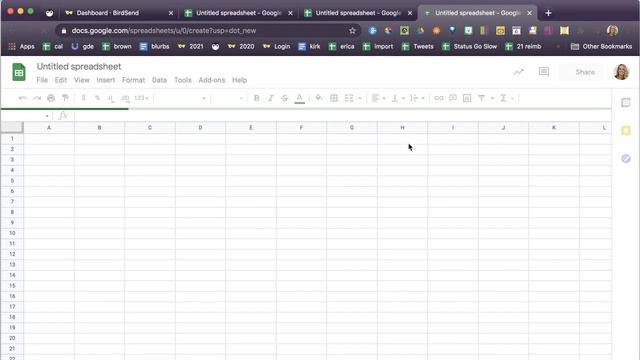Open Keep notes side panel icon
This screenshot has height=360, width=640.
point(626,131)
